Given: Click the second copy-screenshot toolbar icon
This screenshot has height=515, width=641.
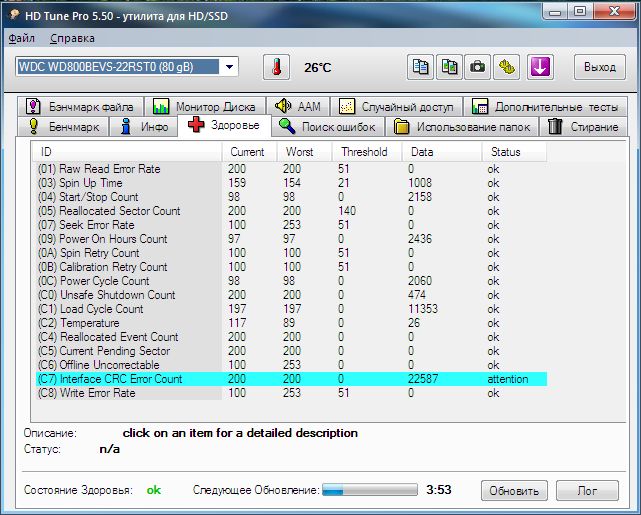Looking at the screenshot, I should (449, 67).
